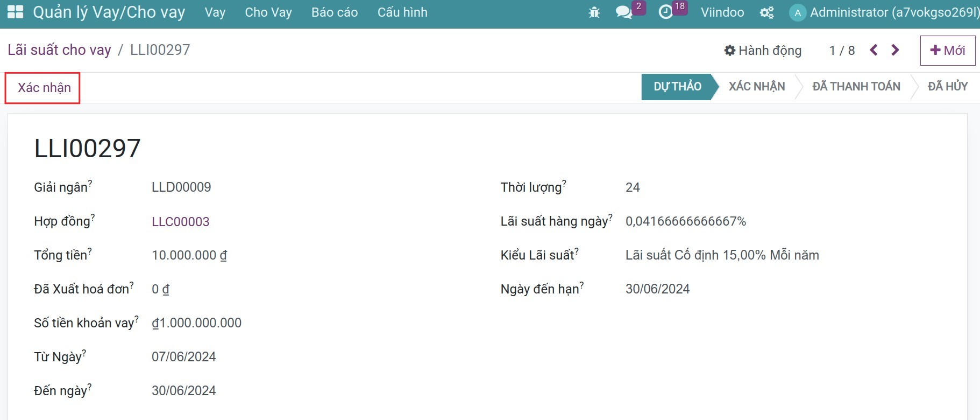
Task: Click the loan amount ₫1.000.000.000
Action: [196, 323]
